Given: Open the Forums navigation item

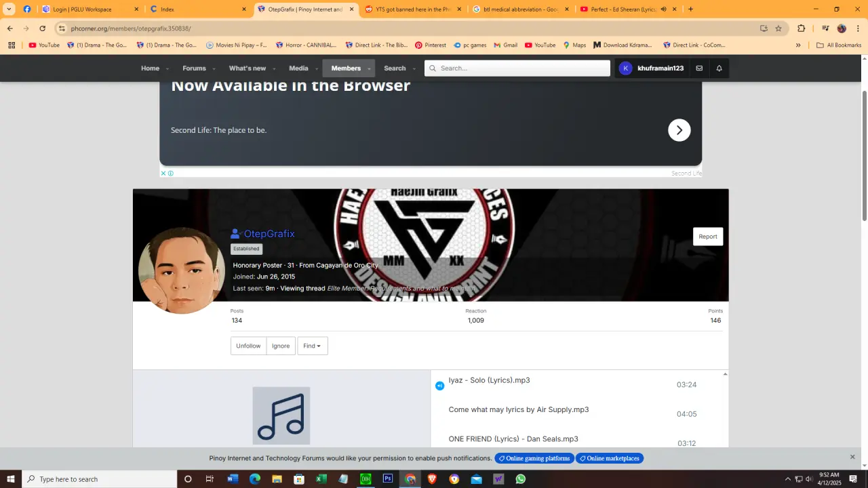Looking at the screenshot, I should [194, 68].
